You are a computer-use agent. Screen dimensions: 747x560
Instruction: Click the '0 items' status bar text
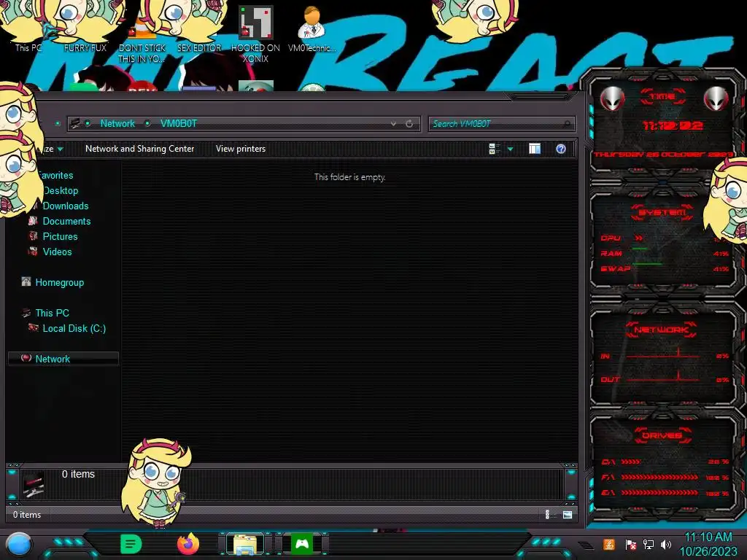[27, 515]
